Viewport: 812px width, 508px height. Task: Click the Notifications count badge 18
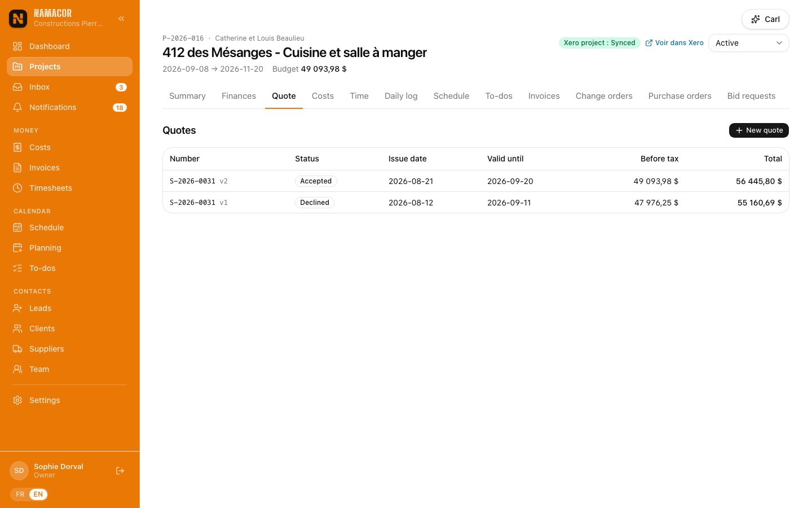click(120, 108)
